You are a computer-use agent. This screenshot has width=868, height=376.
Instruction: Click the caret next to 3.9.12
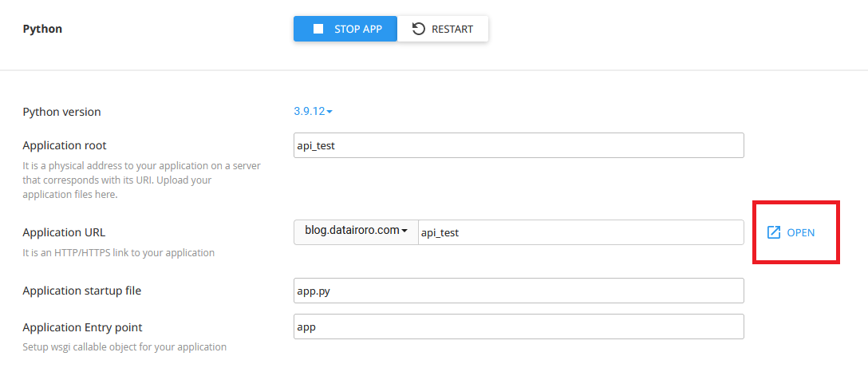click(x=329, y=112)
